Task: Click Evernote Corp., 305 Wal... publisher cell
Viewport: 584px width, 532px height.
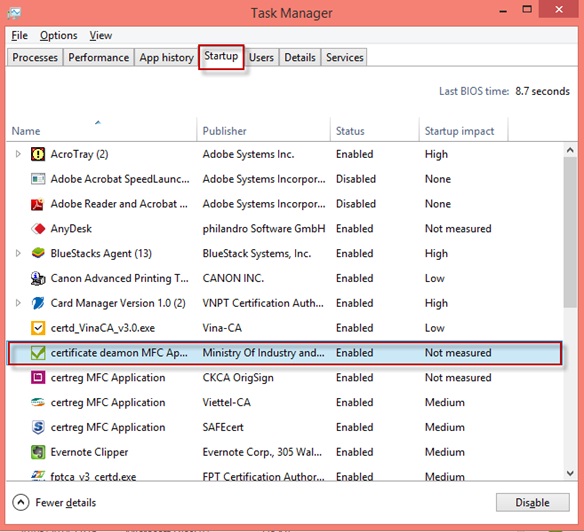Action: (x=262, y=452)
